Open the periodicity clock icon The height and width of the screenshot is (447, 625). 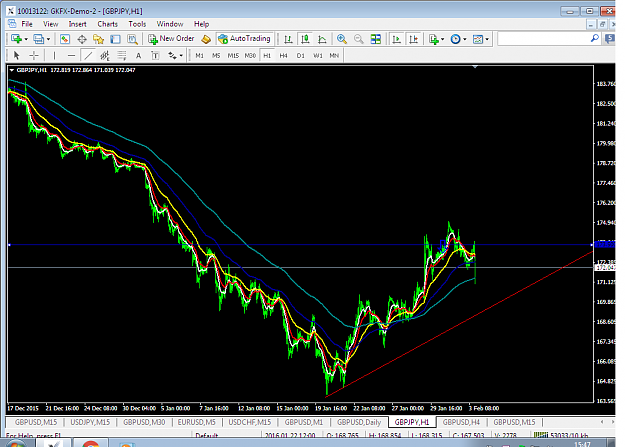[x=455, y=39]
